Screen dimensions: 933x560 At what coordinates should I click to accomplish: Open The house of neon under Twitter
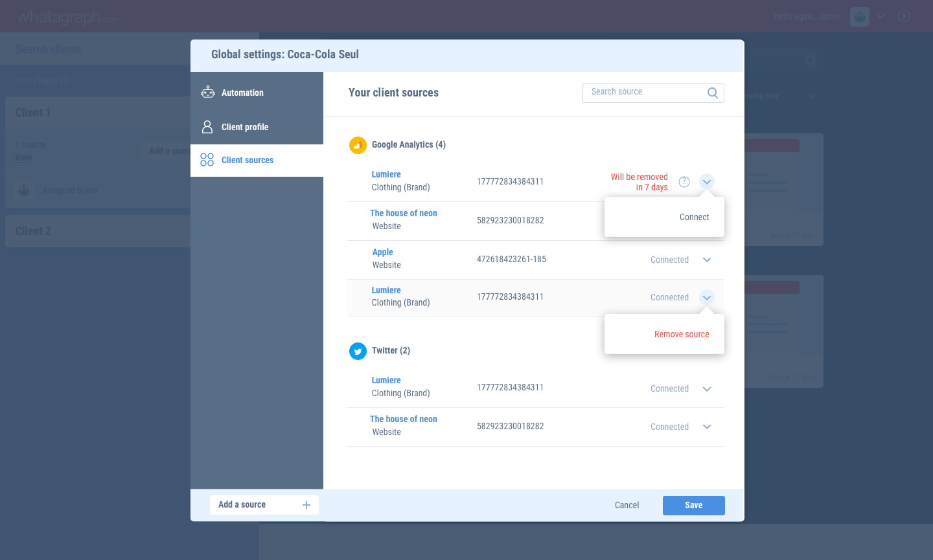[x=404, y=419]
